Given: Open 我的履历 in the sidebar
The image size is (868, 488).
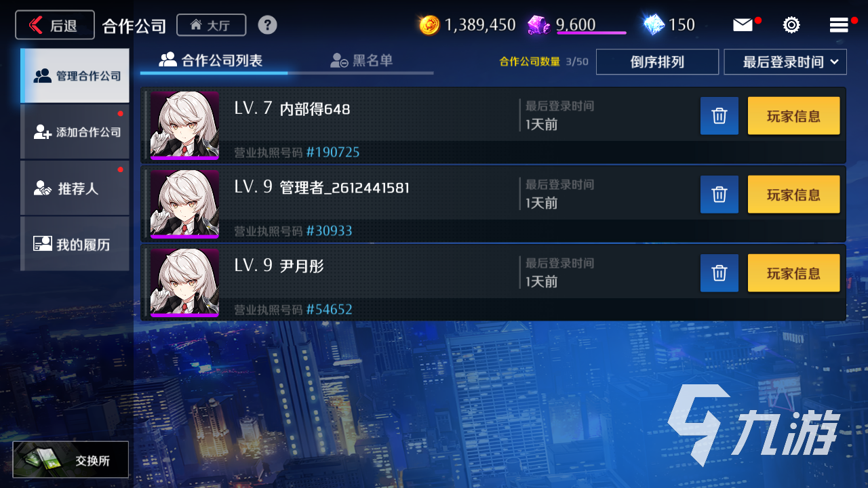Looking at the screenshot, I should pos(75,244).
